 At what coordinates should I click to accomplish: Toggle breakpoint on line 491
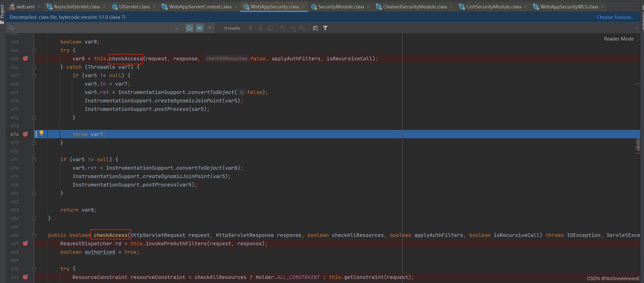[x=25, y=277]
